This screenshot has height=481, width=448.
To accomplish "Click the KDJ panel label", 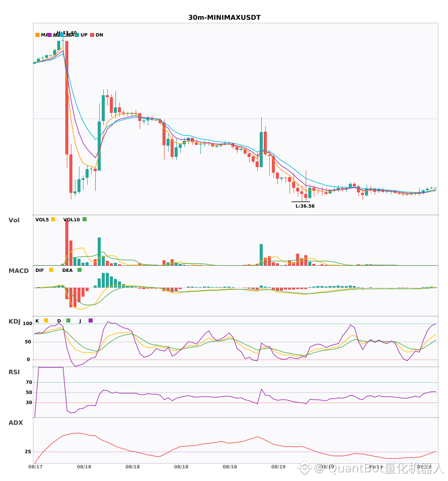I will [x=14, y=322].
